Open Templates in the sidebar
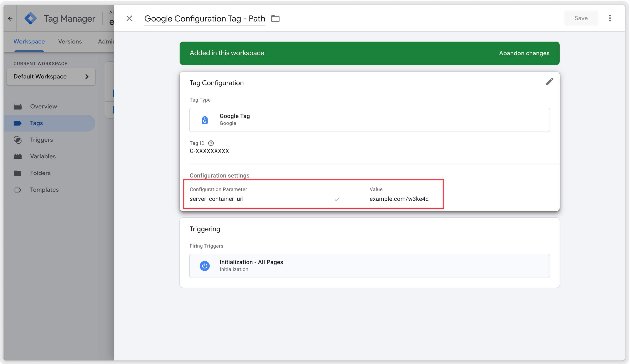Image resolution: width=630 pixels, height=364 pixels. [x=49, y=190]
